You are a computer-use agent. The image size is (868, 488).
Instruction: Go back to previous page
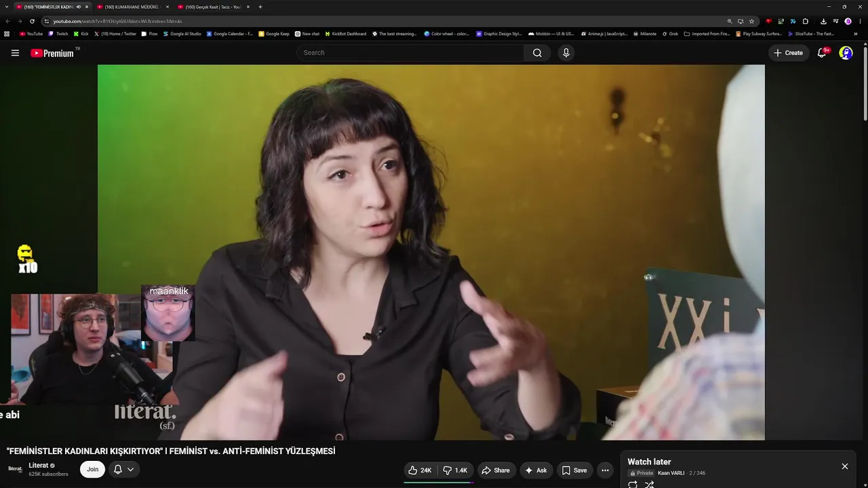(x=7, y=21)
